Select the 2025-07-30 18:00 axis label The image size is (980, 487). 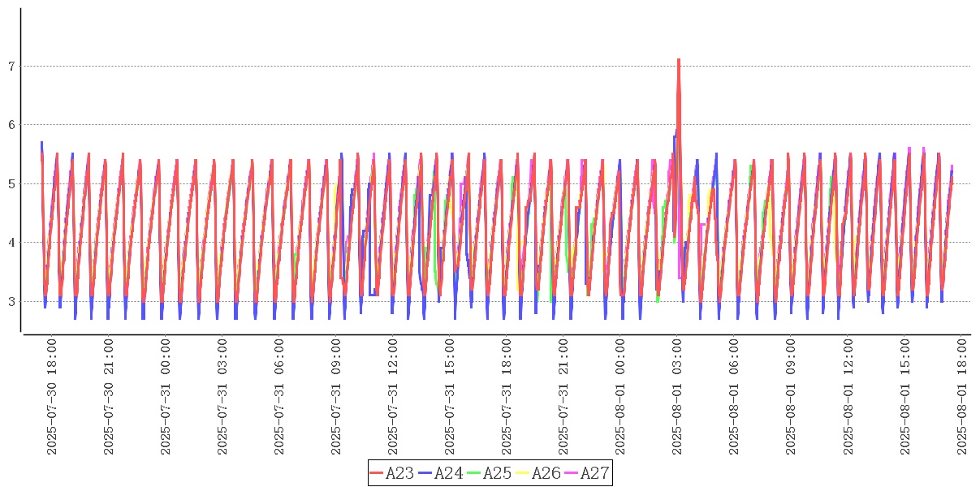[x=52, y=397]
